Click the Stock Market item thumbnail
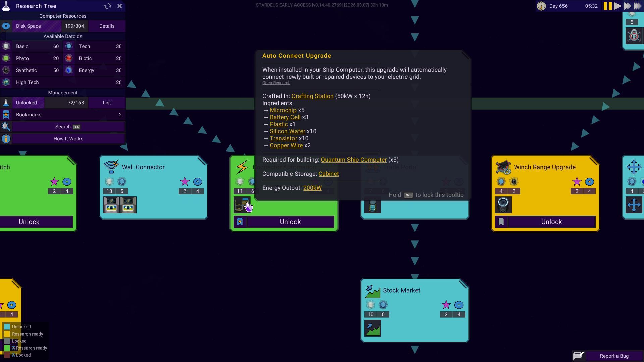The width and height of the screenshot is (644, 362). click(372, 328)
